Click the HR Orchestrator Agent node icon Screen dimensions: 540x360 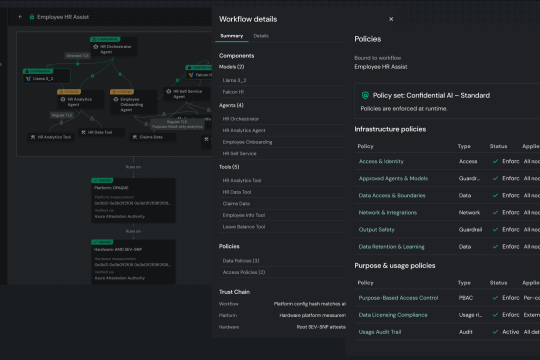(96, 47)
